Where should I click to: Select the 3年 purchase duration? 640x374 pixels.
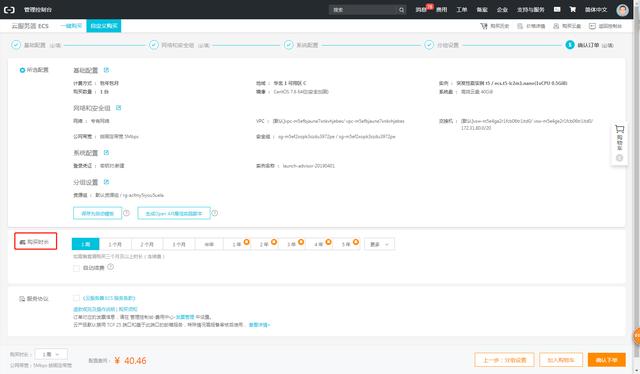[291, 244]
